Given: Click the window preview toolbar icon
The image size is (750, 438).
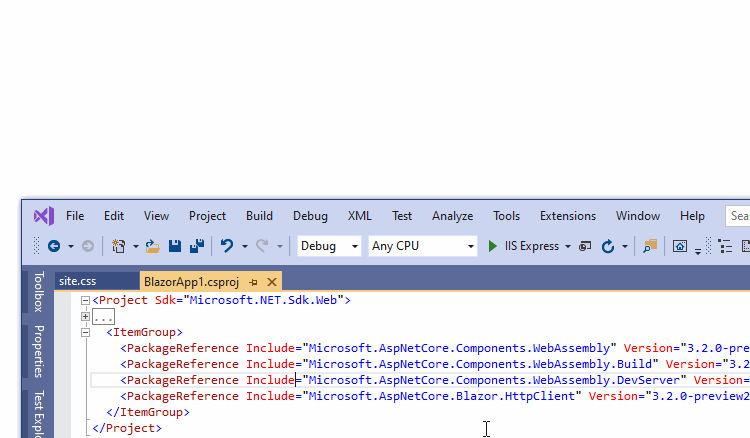Looking at the screenshot, I should click(x=680, y=246).
